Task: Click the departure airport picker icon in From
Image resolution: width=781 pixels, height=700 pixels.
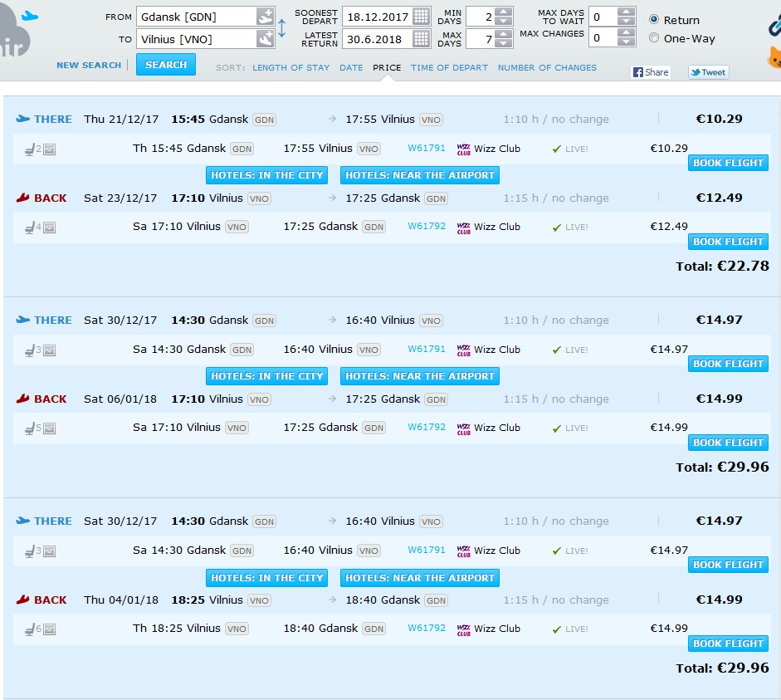Action: pyautogui.click(x=265, y=17)
